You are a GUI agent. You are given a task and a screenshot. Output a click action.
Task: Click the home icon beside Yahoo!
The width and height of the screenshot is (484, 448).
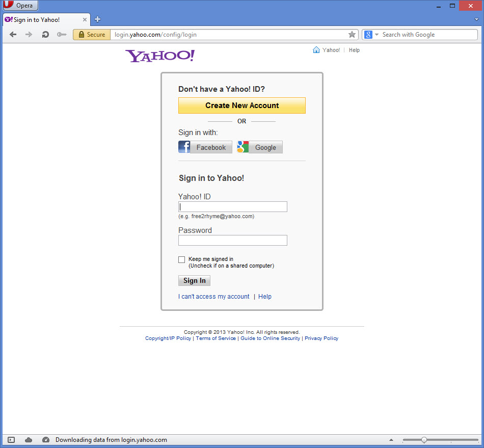coord(316,50)
